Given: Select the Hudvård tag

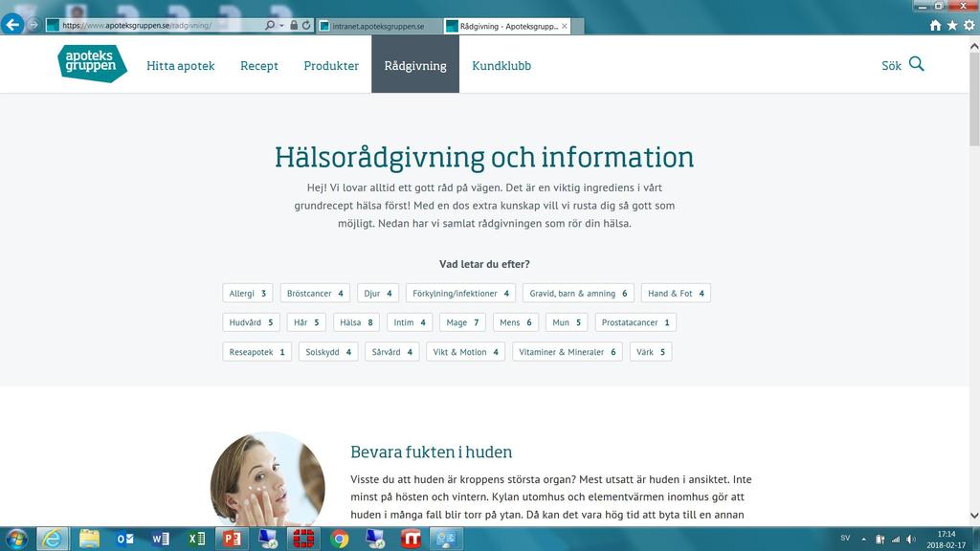Looking at the screenshot, I should coord(252,323).
